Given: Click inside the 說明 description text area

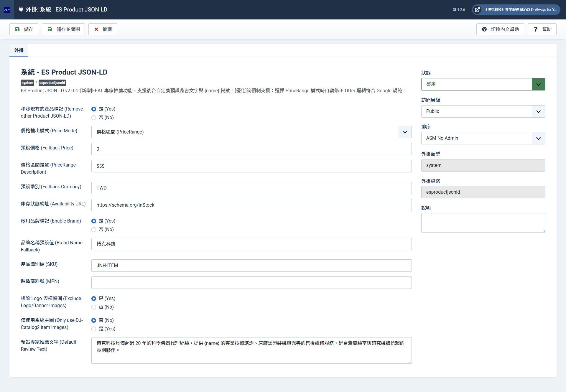Looking at the screenshot, I should click(x=483, y=223).
